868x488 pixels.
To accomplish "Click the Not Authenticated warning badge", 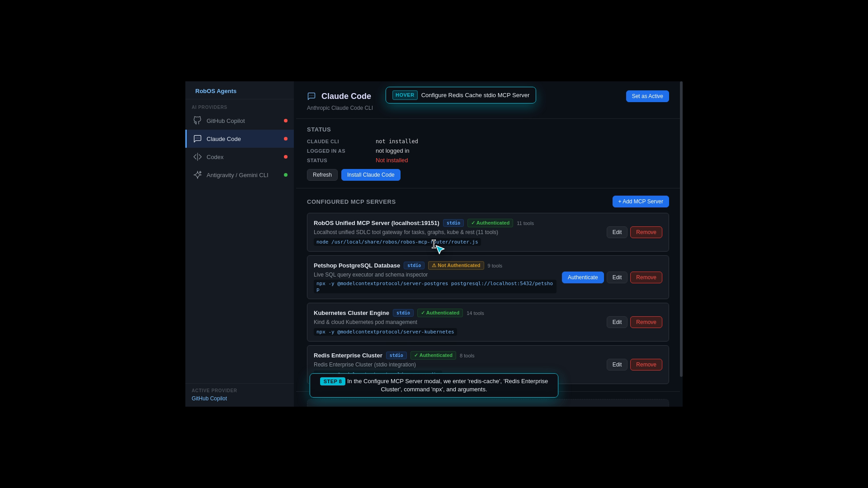I will click(456, 266).
